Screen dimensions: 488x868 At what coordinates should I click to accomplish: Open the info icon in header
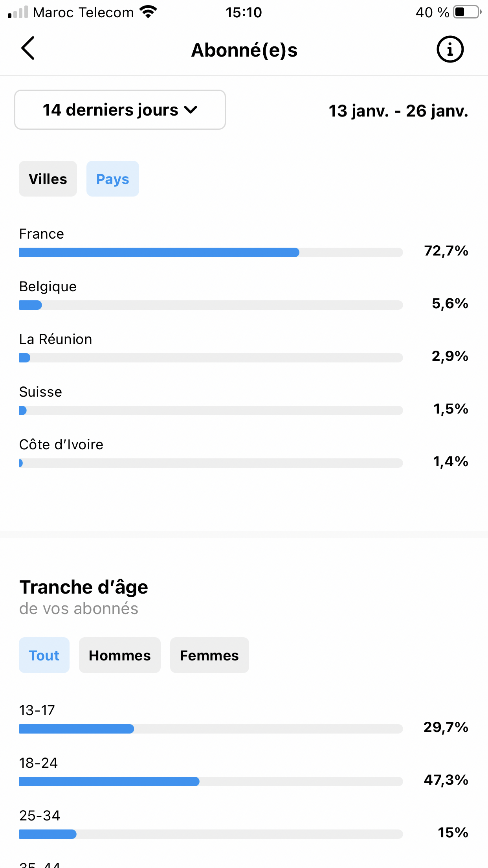coord(450,50)
